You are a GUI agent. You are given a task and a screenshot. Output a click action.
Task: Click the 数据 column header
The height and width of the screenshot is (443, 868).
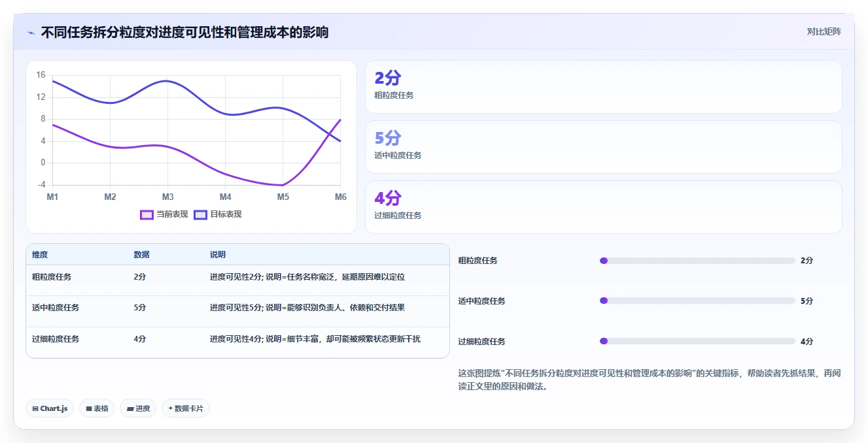pos(142,255)
